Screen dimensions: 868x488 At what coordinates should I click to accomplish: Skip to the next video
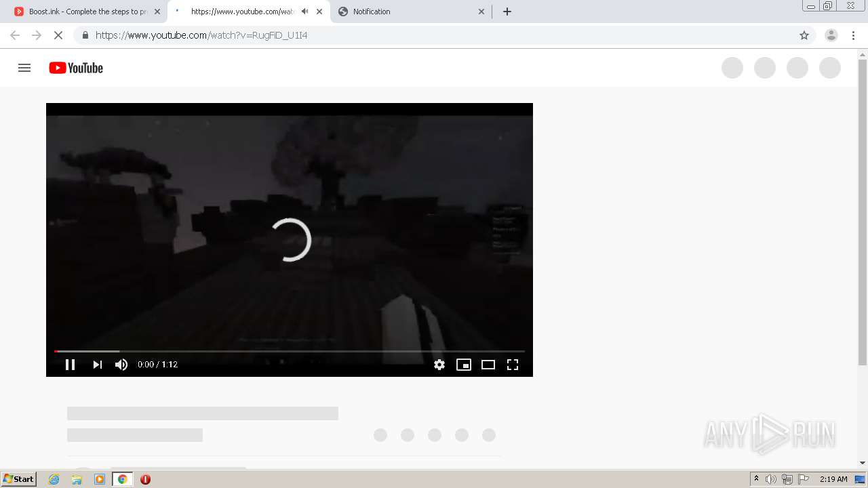tap(97, 365)
